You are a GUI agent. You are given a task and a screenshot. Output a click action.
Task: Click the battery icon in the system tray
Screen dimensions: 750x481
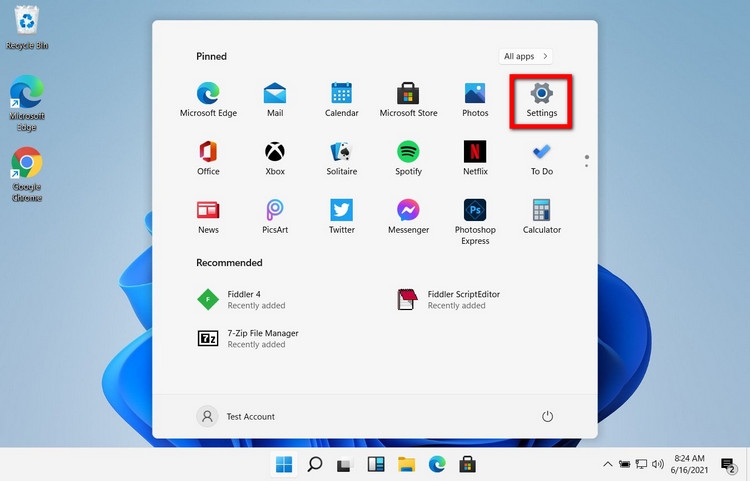tap(624, 464)
